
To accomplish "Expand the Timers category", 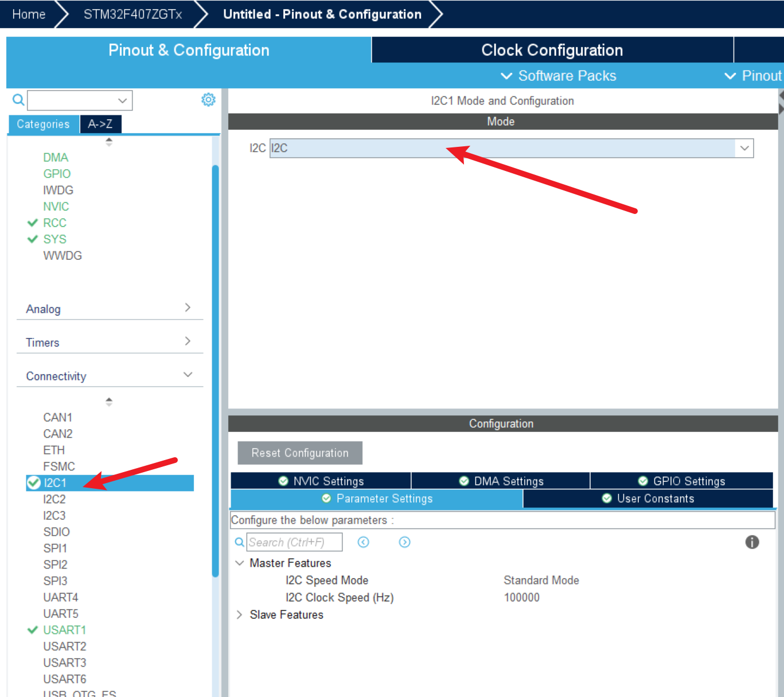I will coord(110,342).
